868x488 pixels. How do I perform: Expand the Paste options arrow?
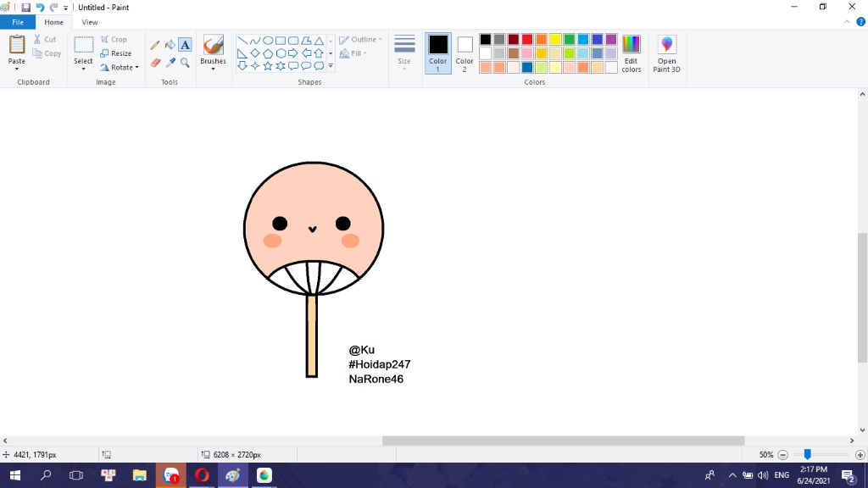pyautogui.click(x=17, y=69)
